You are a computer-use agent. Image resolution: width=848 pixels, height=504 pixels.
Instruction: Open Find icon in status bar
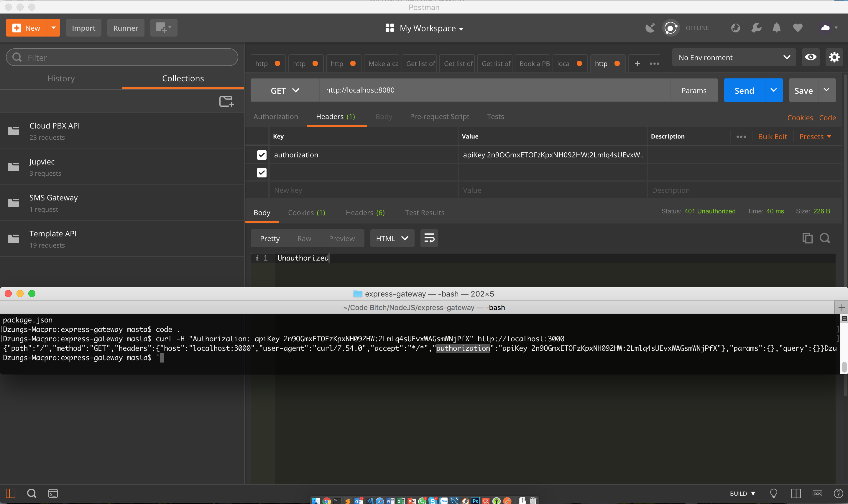[32, 493]
